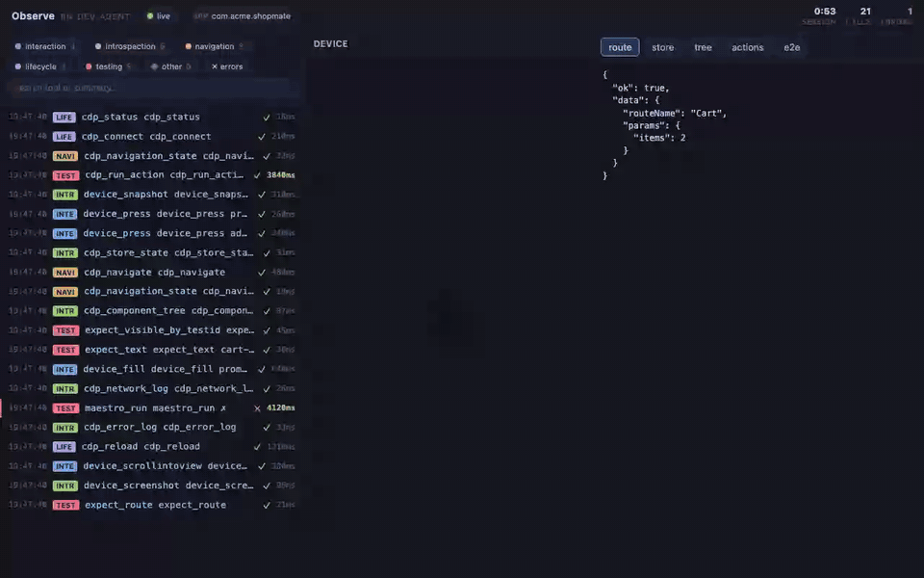Select the cdp_store_state log entry text
924x578 pixels.
point(168,252)
